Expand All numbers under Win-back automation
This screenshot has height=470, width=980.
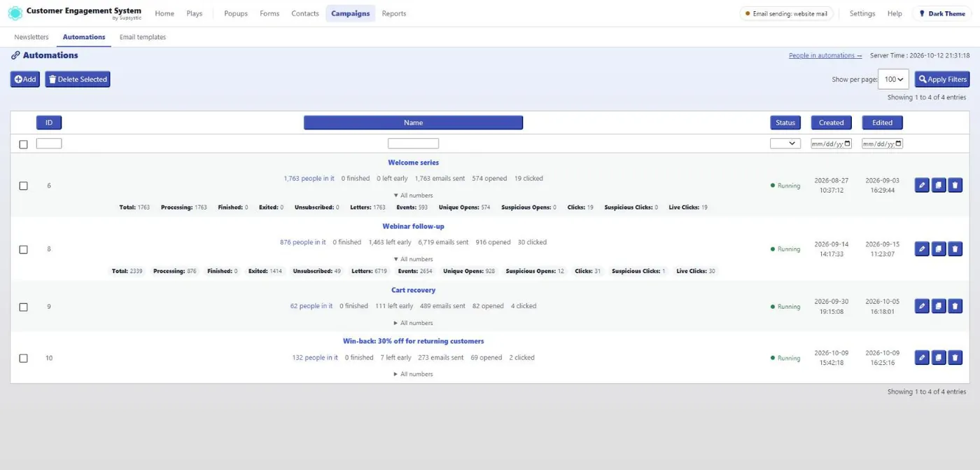[413, 374]
